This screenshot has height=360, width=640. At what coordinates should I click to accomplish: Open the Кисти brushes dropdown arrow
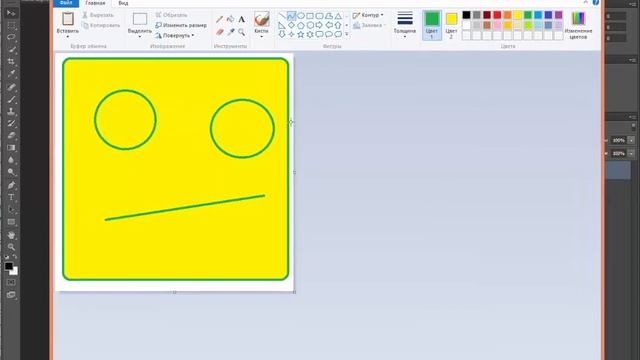[x=261, y=37]
